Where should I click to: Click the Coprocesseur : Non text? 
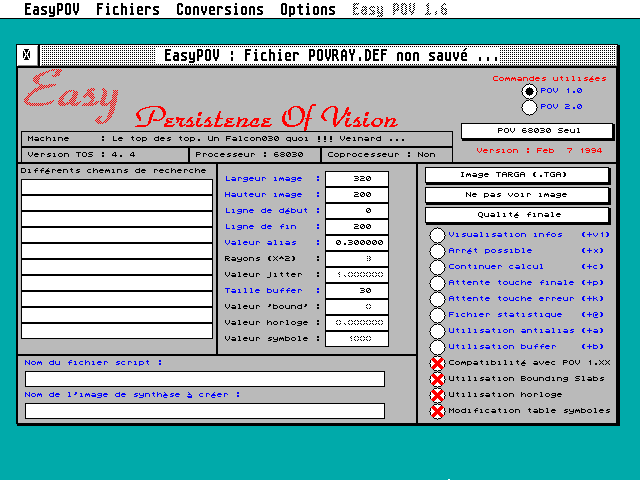(382, 155)
